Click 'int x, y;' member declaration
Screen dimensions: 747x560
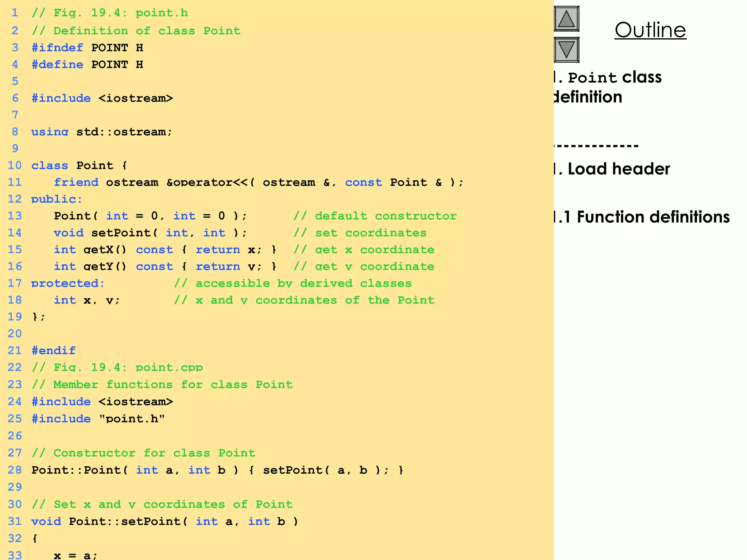(x=87, y=300)
